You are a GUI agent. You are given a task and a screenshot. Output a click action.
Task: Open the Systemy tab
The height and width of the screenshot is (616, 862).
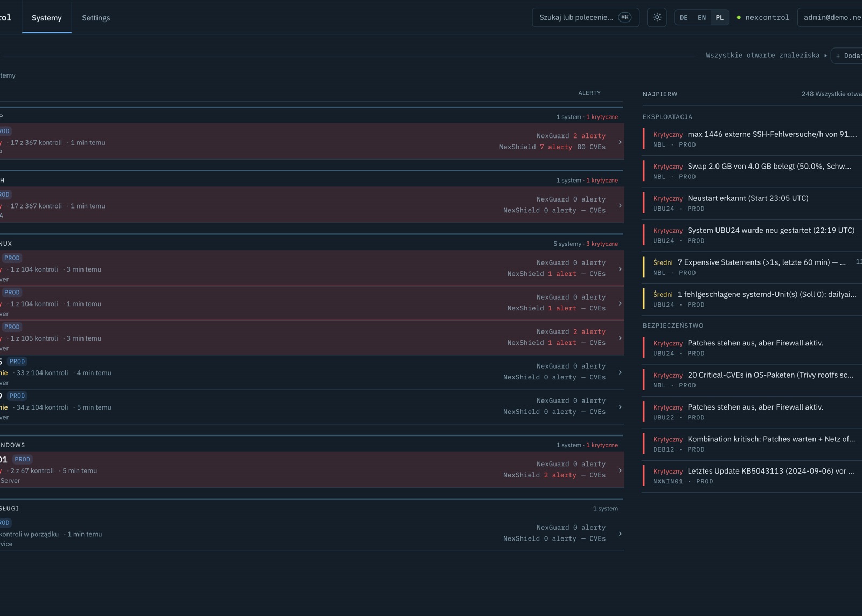tap(47, 17)
